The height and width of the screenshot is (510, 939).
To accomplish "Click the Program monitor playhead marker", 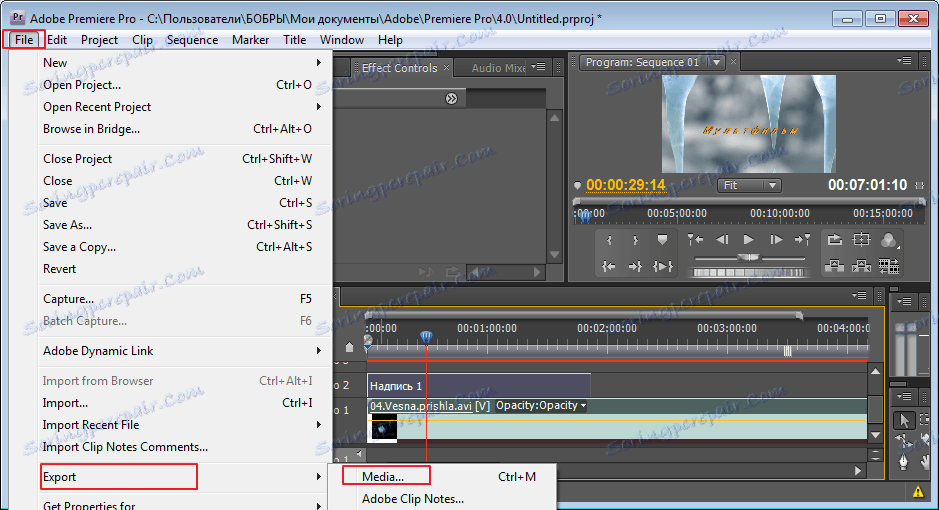I will coord(585,216).
